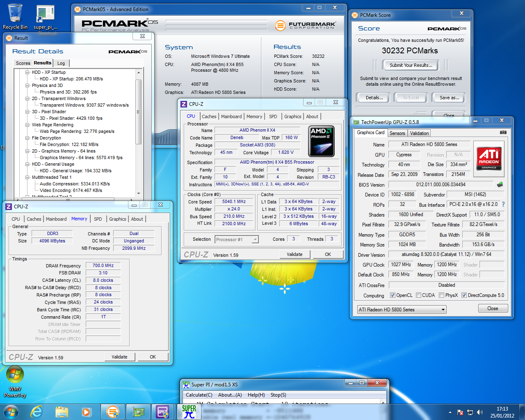525x420 pixels.
Task: Toggle the OpenCL checkbox in GPU-Z
Action: pos(393,295)
